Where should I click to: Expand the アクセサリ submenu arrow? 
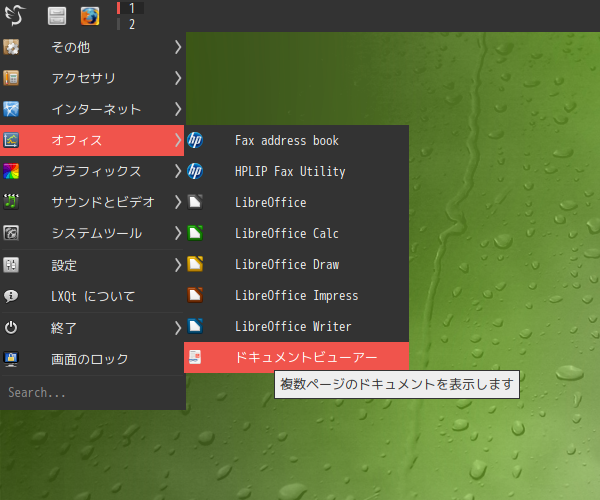pos(178,78)
